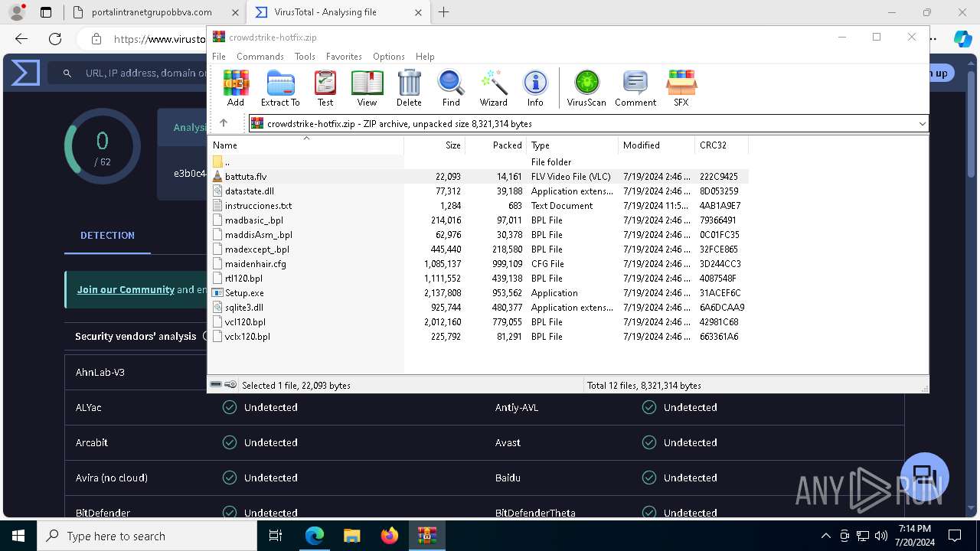
Task: Open VirusTotal chat widget button
Action: [924, 476]
